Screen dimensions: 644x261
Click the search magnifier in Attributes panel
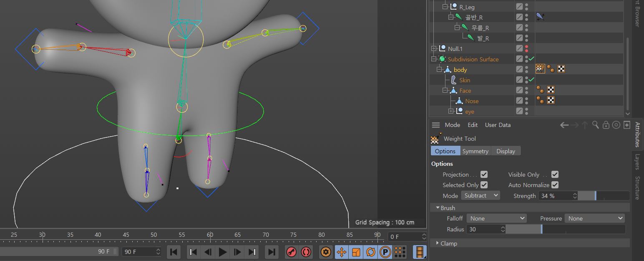pos(596,125)
